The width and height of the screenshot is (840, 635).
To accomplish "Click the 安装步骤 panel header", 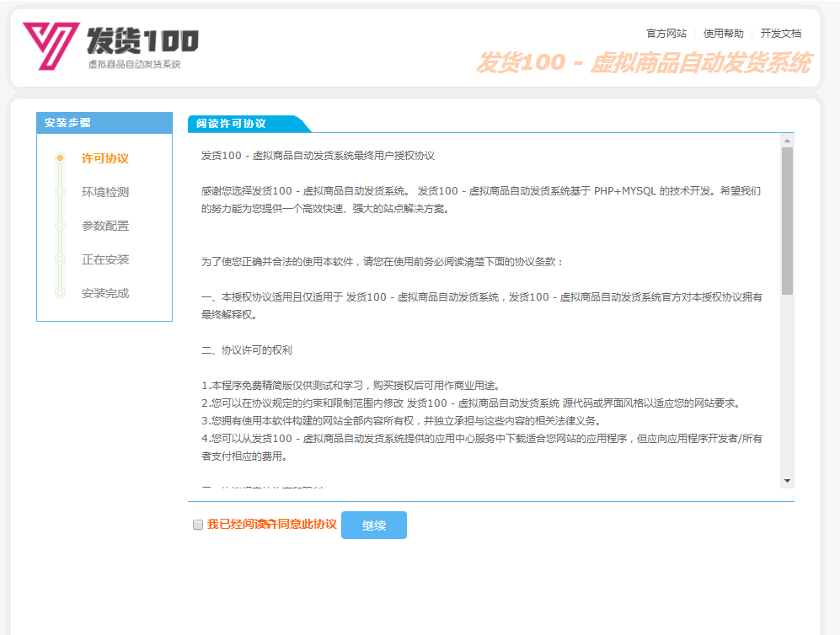I will click(104, 123).
